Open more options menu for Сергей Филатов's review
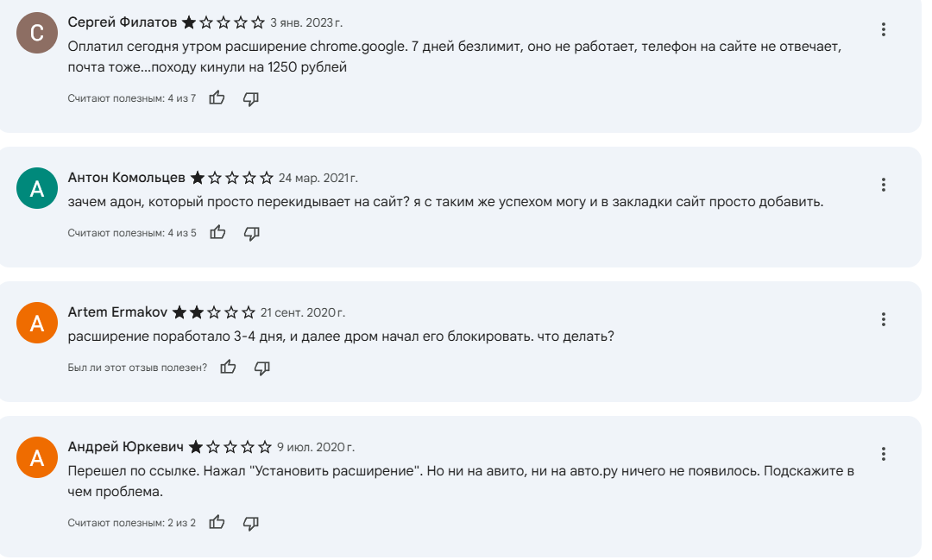This screenshot has width=932, height=560. pyautogui.click(x=884, y=29)
